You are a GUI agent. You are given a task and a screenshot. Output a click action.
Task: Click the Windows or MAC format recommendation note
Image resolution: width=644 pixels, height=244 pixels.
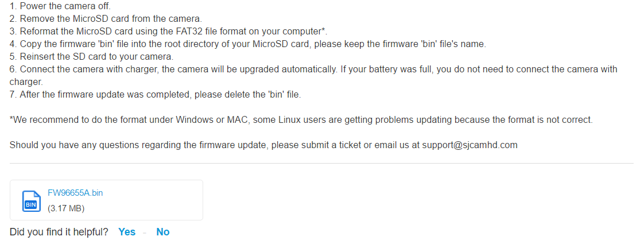[x=301, y=119]
